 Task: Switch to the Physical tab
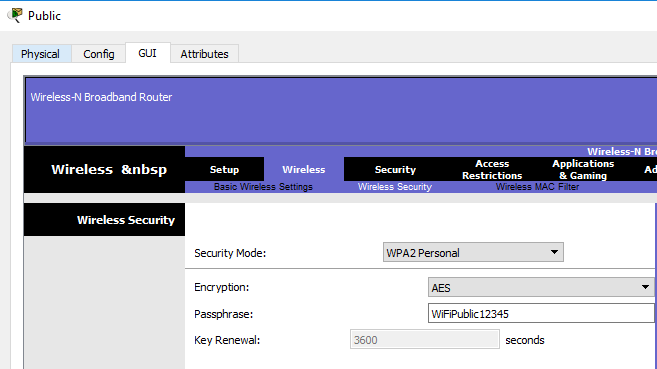point(40,54)
